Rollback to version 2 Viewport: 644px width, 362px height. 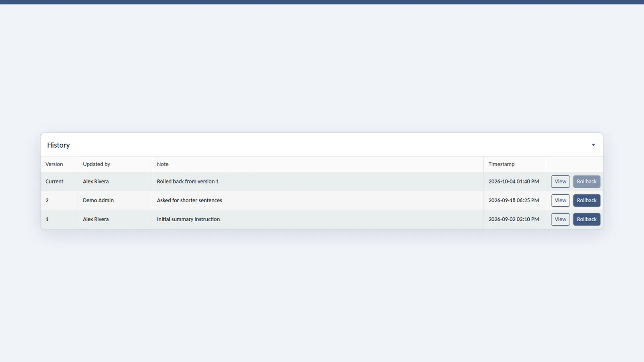586,200
